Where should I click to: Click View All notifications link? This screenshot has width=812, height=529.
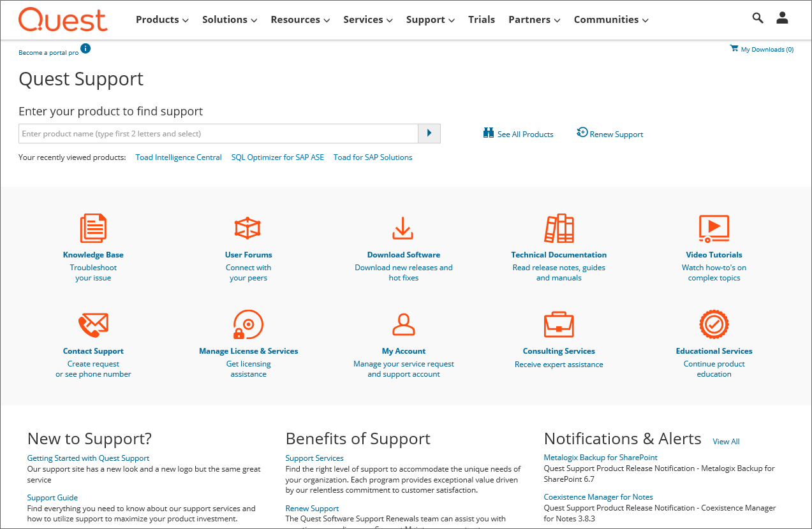tap(726, 442)
